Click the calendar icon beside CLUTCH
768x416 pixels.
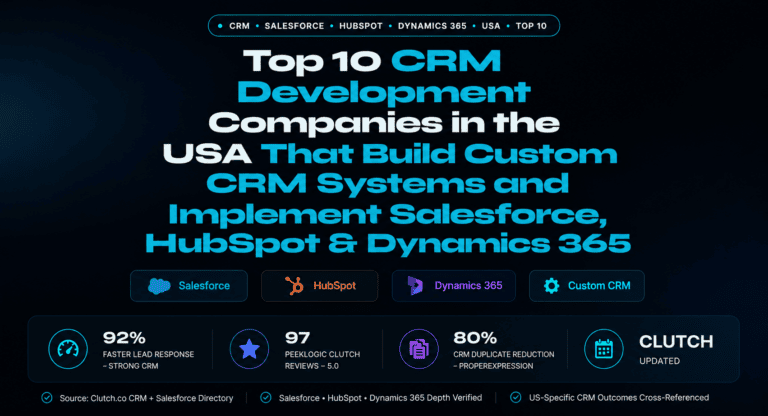pos(604,349)
